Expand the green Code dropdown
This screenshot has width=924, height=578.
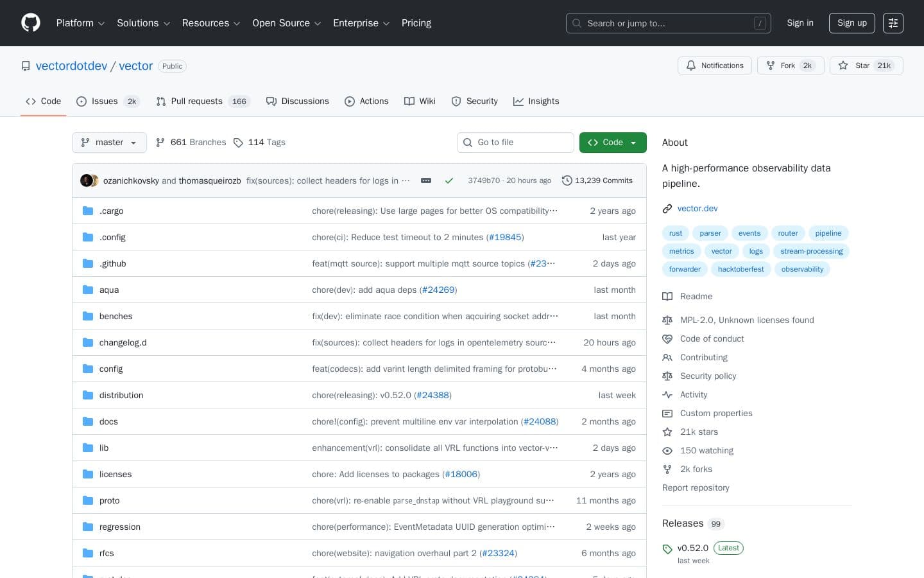tap(612, 143)
